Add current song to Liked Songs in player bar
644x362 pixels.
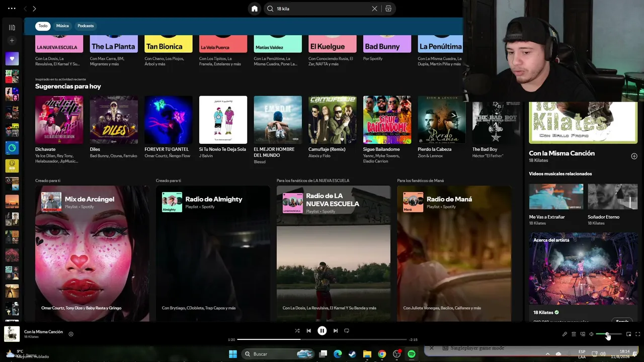[x=71, y=334]
